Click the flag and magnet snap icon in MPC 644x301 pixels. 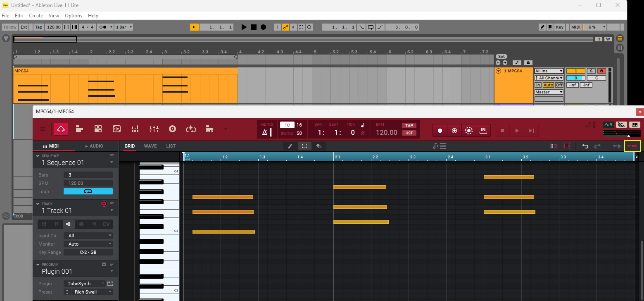coord(554,146)
